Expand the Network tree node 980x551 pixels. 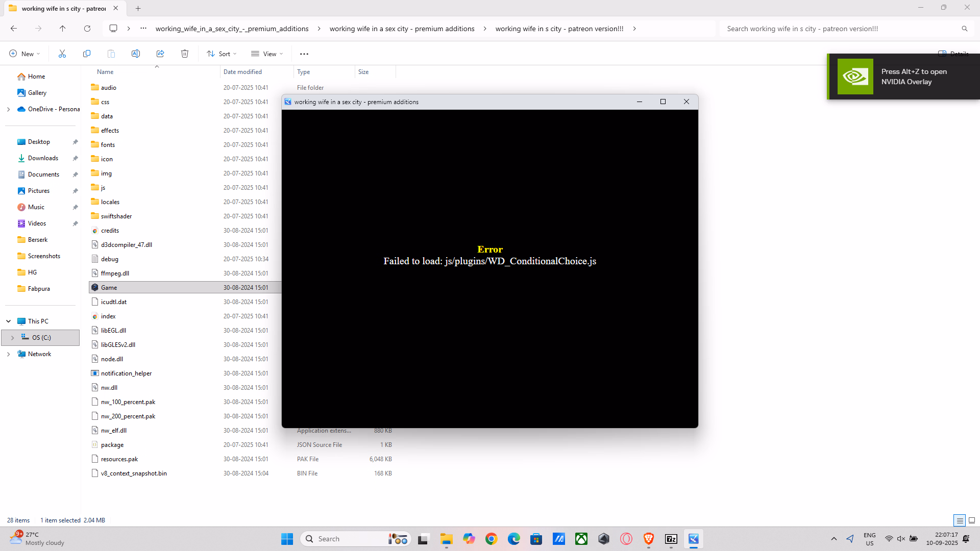click(8, 354)
